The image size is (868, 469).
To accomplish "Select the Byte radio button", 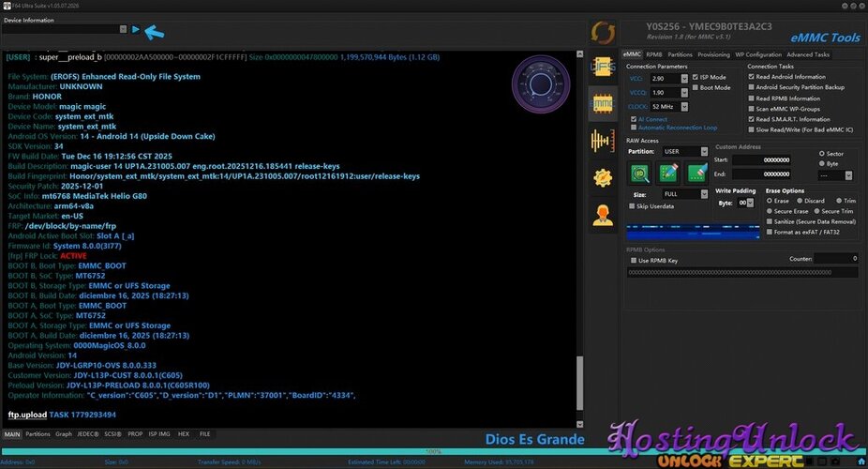I will click(821, 163).
